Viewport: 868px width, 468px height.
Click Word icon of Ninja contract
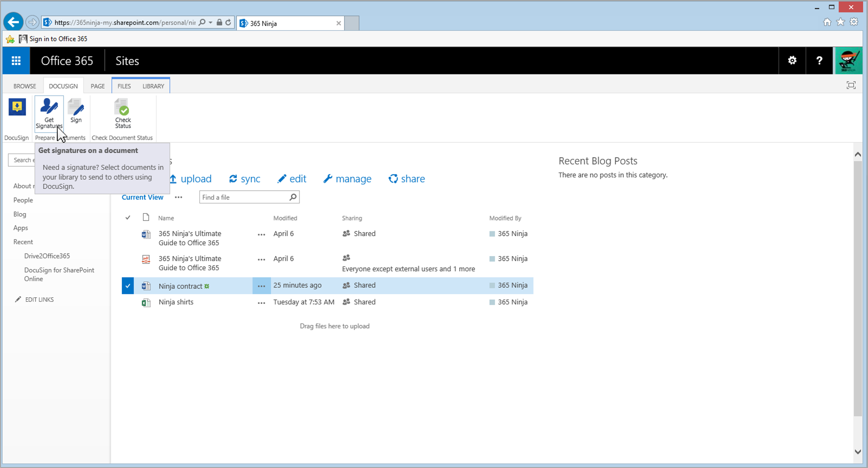(x=146, y=286)
